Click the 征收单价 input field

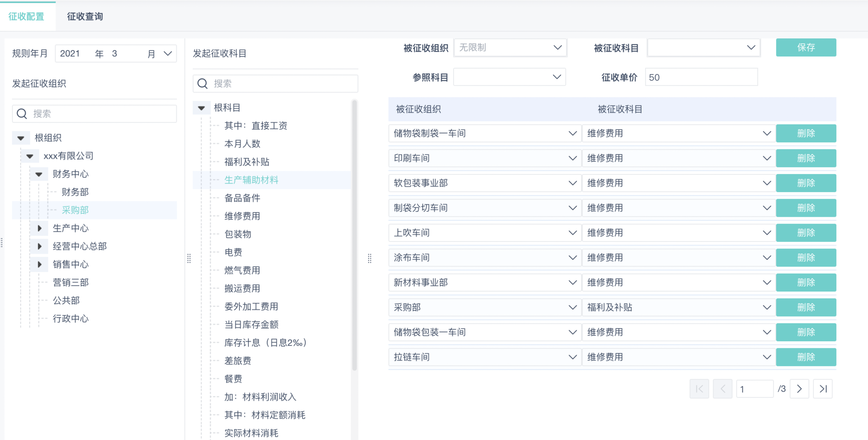click(x=701, y=77)
